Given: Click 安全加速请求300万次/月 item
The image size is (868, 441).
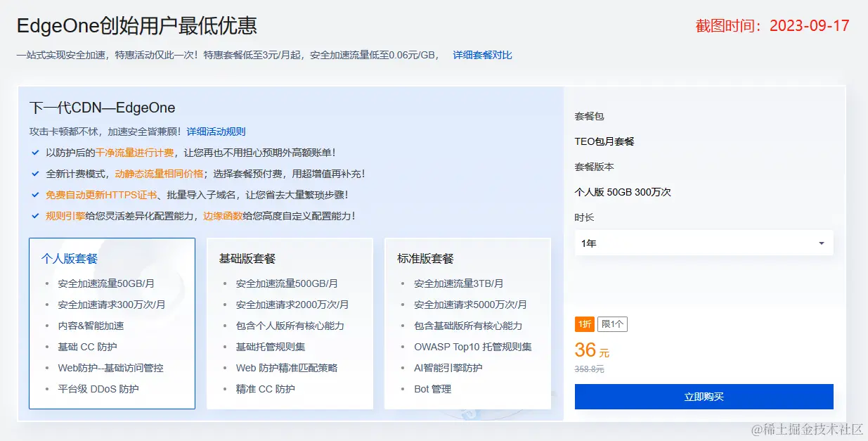Looking at the screenshot, I should pos(112,305).
